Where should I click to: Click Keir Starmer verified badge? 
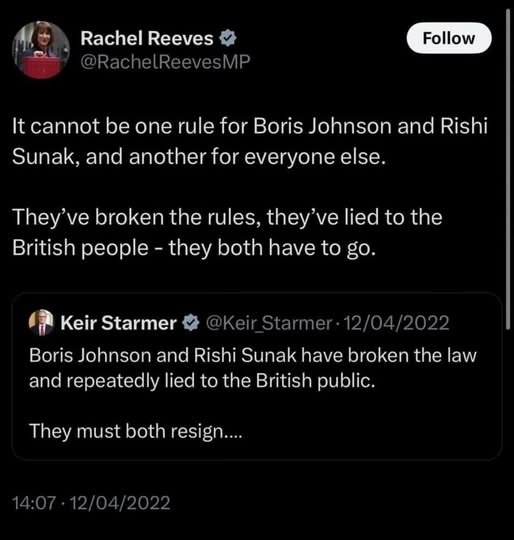(x=191, y=323)
